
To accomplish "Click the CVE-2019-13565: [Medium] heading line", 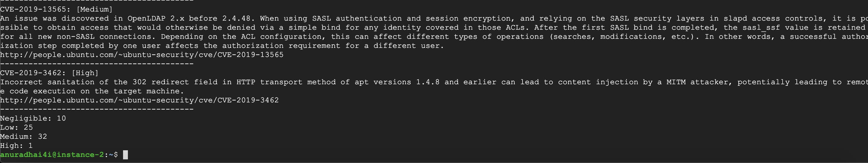I will tap(57, 9).
